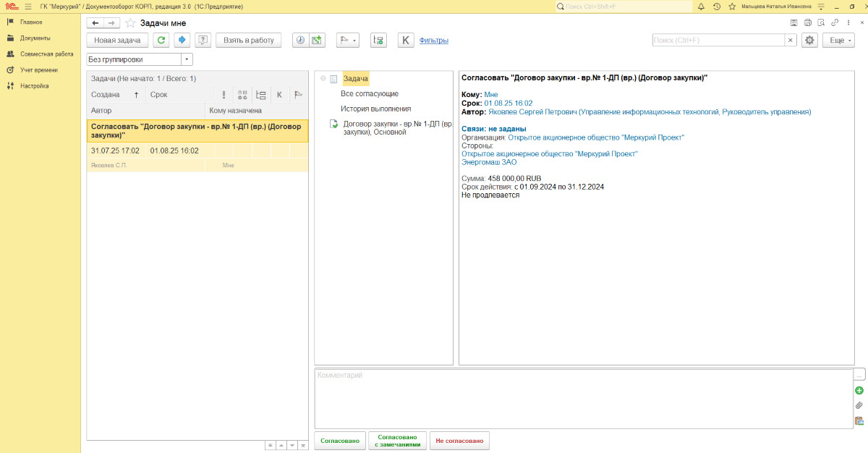Click the paperclip attach icon beside comment
868x453 pixels.
coord(859,405)
